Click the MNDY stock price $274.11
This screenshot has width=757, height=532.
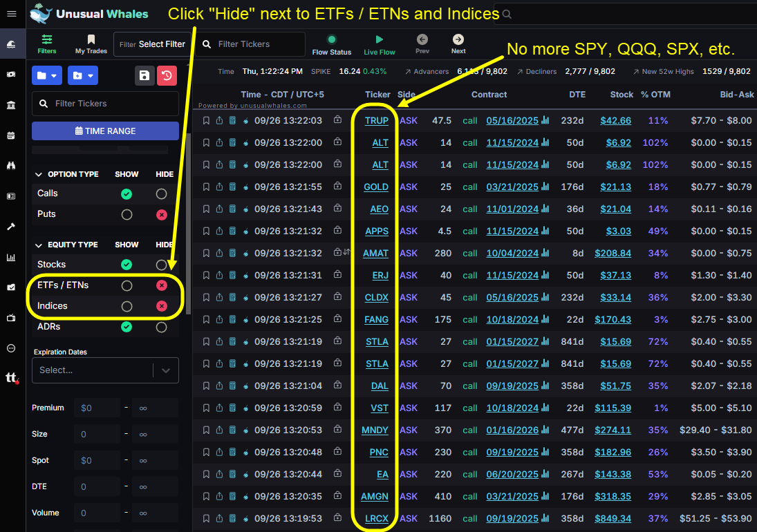point(613,430)
